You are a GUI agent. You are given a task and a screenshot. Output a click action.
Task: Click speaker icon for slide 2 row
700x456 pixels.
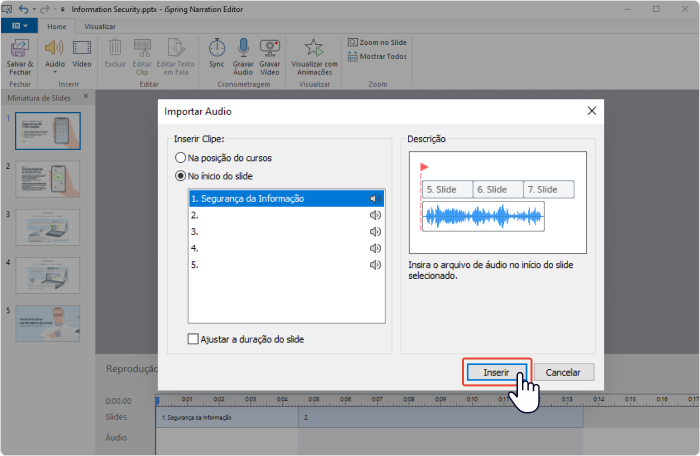pos(375,215)
